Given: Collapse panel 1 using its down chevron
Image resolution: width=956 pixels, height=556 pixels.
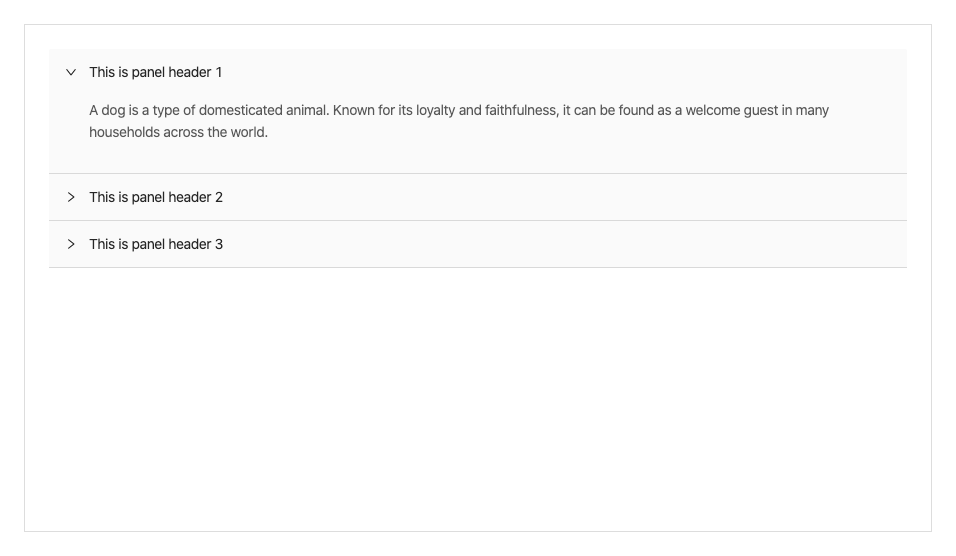Looking at the screenshot, I should click(x=70, y=73).
